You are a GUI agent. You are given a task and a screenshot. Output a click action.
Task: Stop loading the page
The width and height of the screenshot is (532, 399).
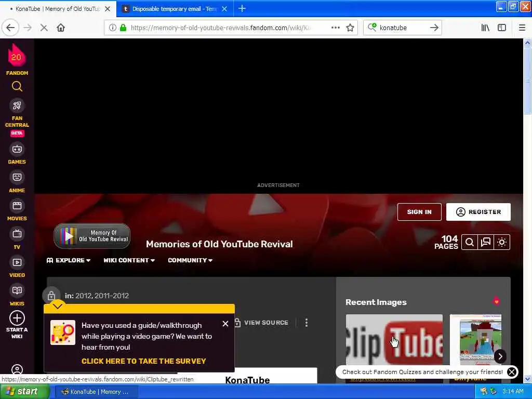[44, 28]
